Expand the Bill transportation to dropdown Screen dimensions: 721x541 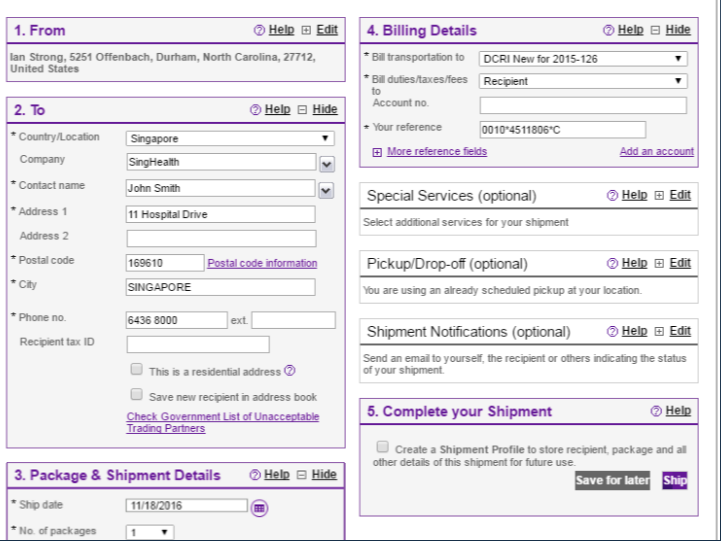(583, 59)
